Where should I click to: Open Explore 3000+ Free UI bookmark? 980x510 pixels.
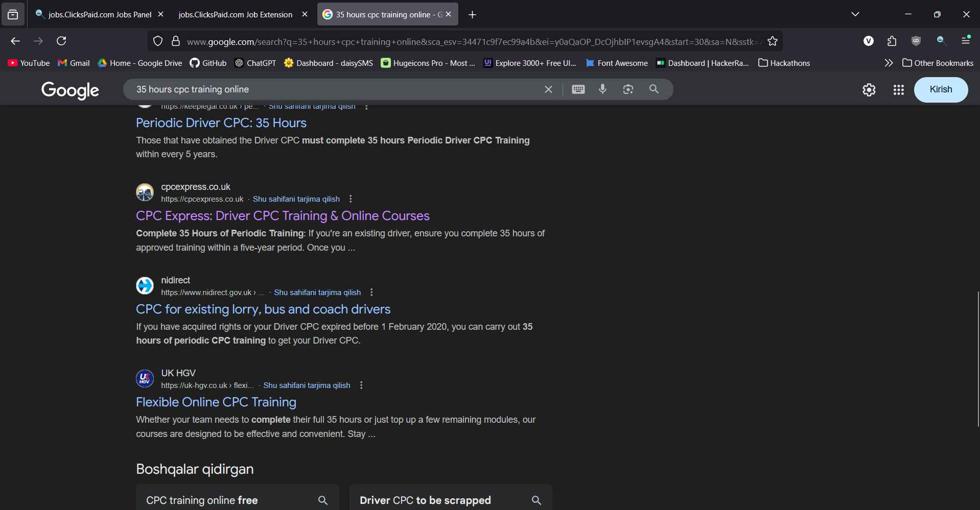tap(530, 63)
